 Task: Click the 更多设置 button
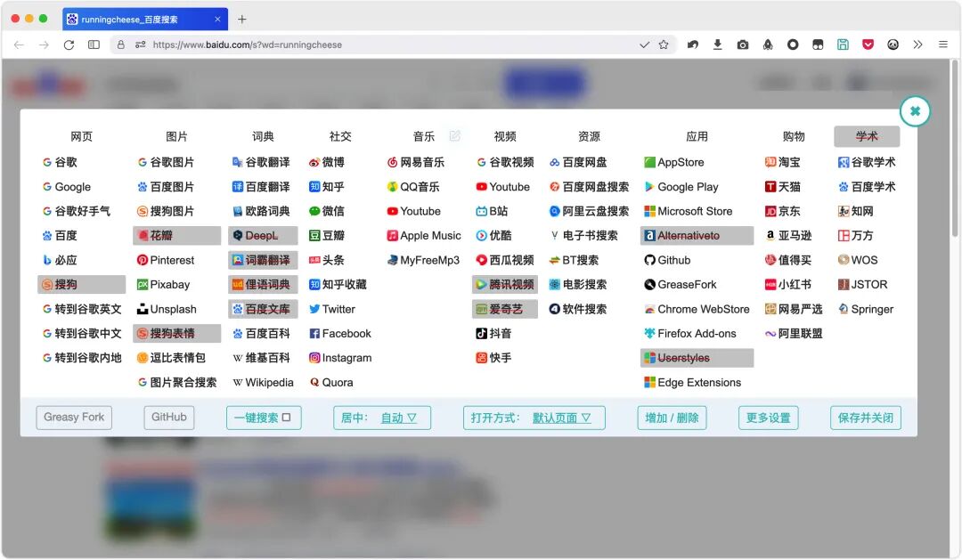point(768,418)
